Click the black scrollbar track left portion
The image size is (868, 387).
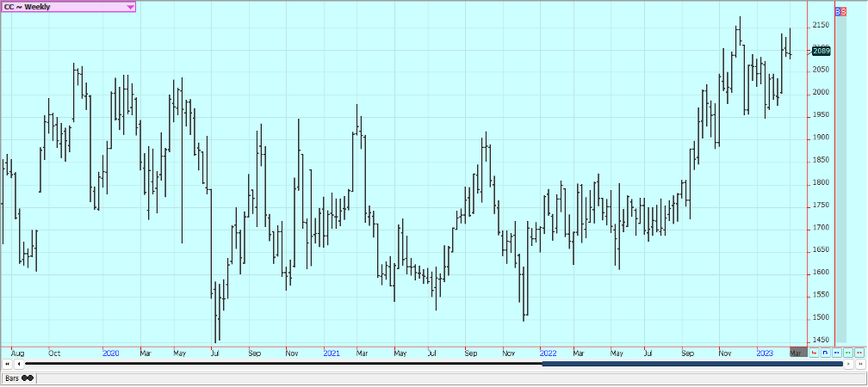tap(283, 364)
